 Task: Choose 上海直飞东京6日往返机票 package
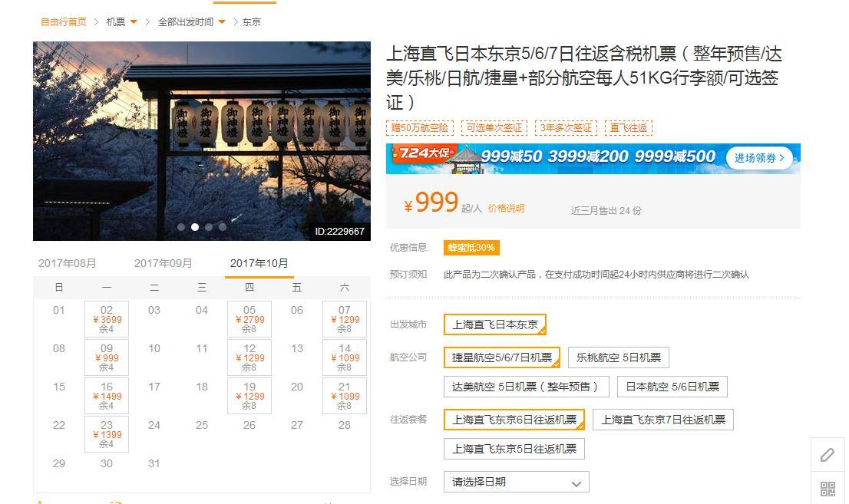tap(514, 420)
